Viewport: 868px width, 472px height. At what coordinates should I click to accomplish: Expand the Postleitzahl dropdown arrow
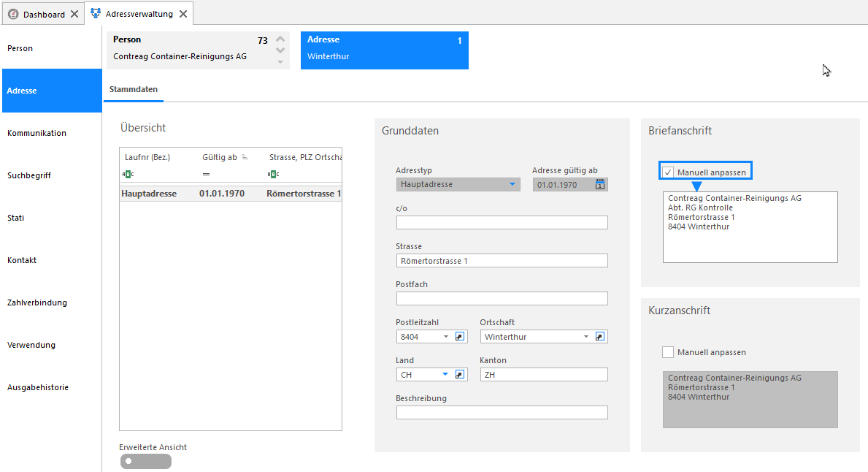tap(445, 336)
